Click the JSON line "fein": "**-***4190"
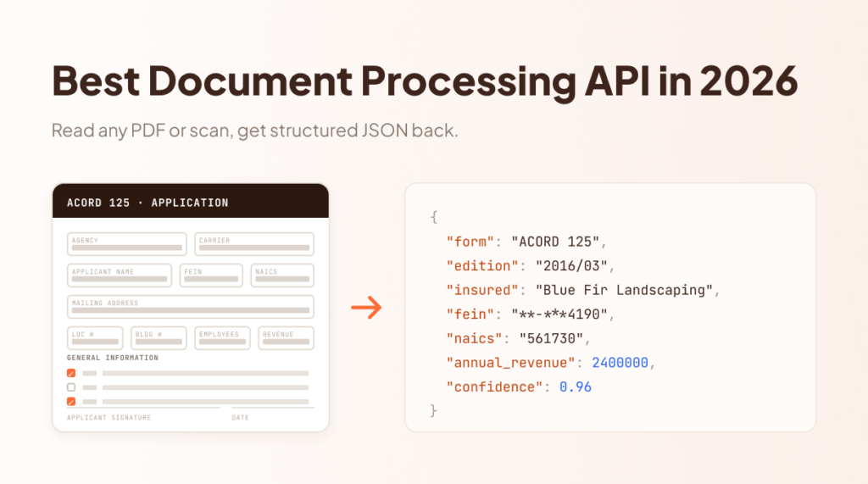The image size is (868, 484). 531,314
